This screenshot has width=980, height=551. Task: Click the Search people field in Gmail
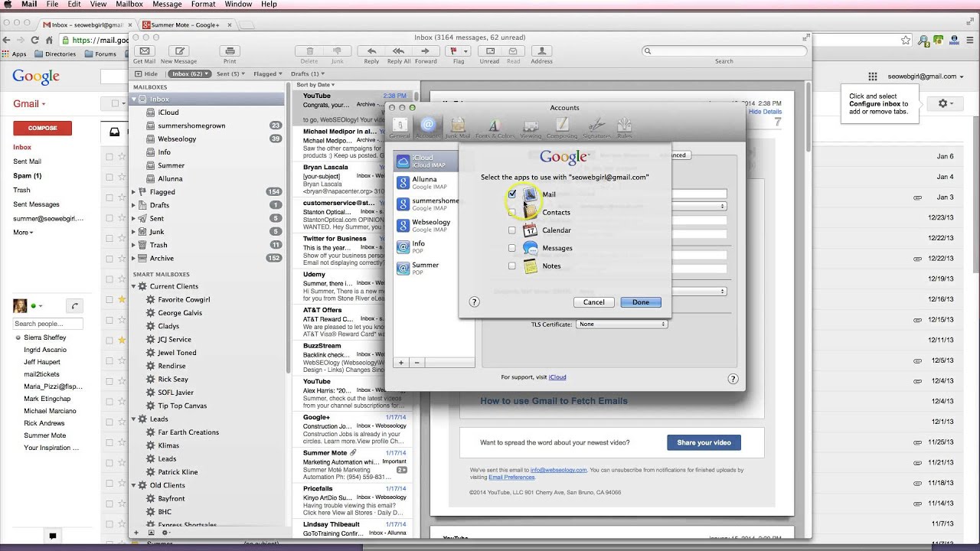pyautogui.click(x=47, y=324)
